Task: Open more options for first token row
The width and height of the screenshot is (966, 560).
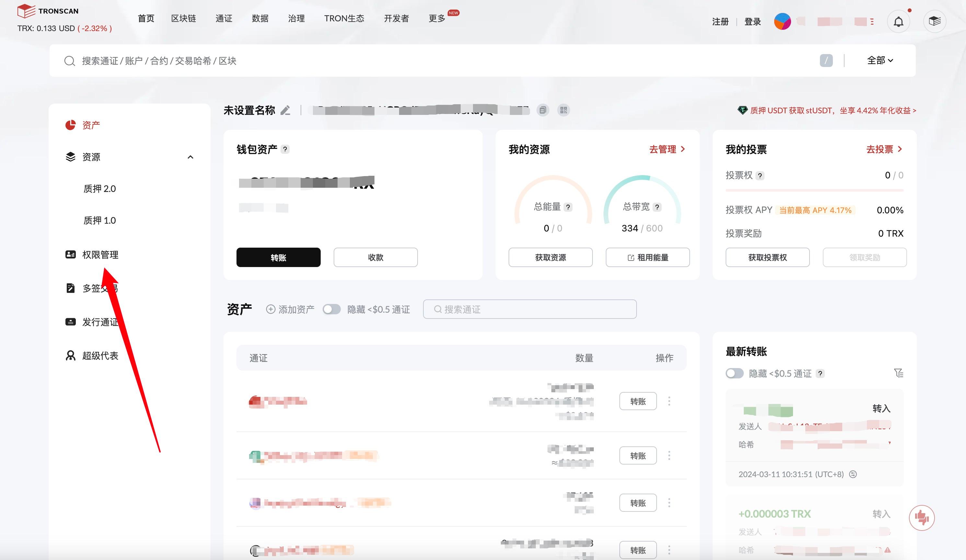Action: click(x=669, y=401)
